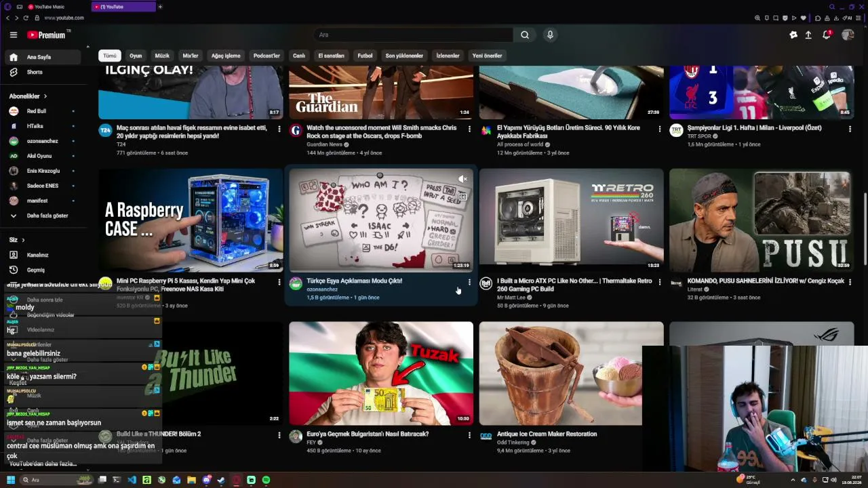Screen dimensions: 868x488
Task: Open more options for Will Smith video
Action: (469, 129)
